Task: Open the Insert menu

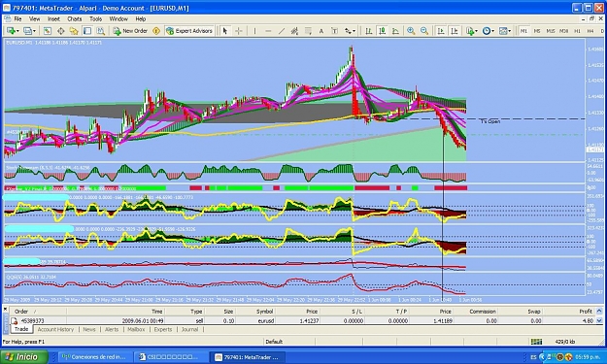Action: click(x=53, y=19)
